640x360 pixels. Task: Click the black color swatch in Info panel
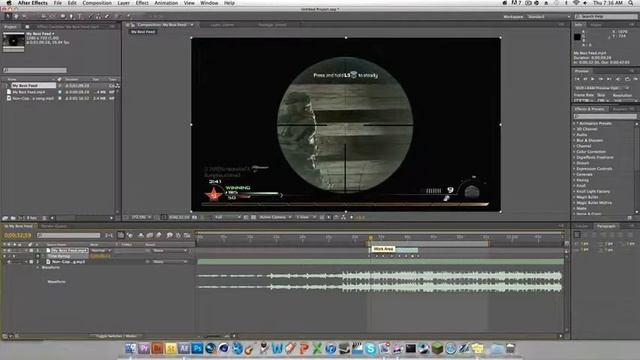(x=577, y=37)
